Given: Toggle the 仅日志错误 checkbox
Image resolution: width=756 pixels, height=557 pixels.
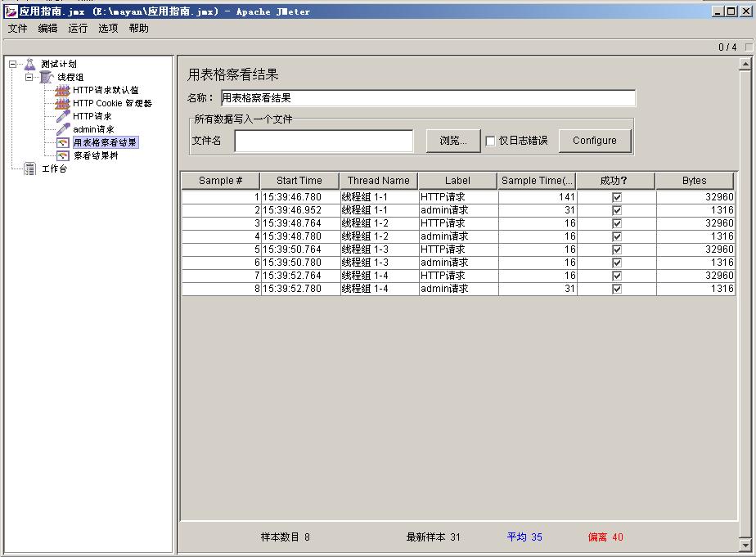Looking at the screenshot, I should tap(490, 141).
